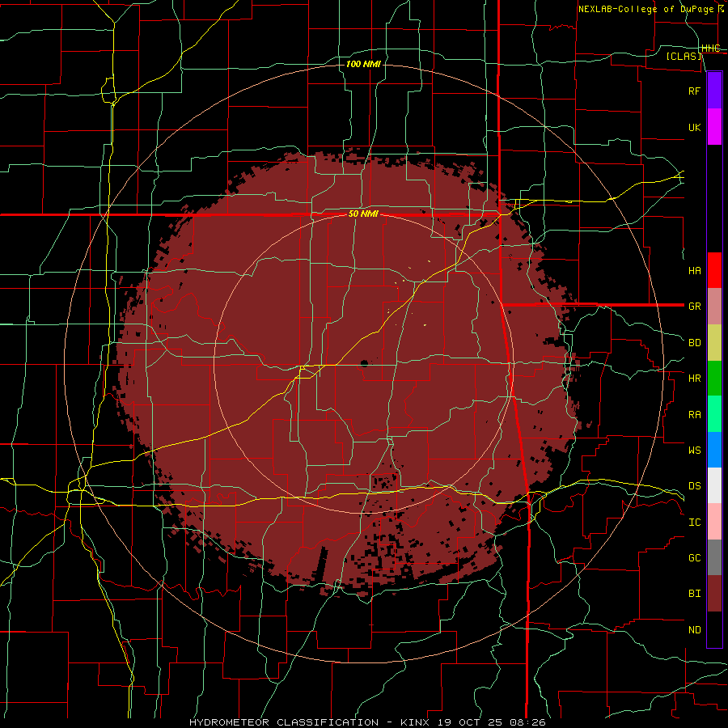Click the purple RF legend color swatch
The width and height of the screenshot is (728, 728).
click(x=714, y=91)
